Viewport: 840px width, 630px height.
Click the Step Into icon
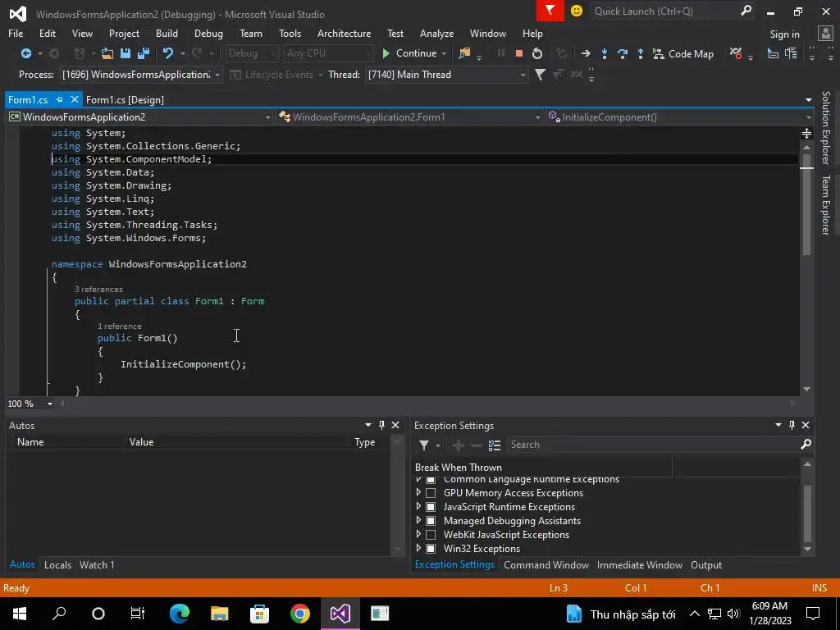[x=605, y=53]
